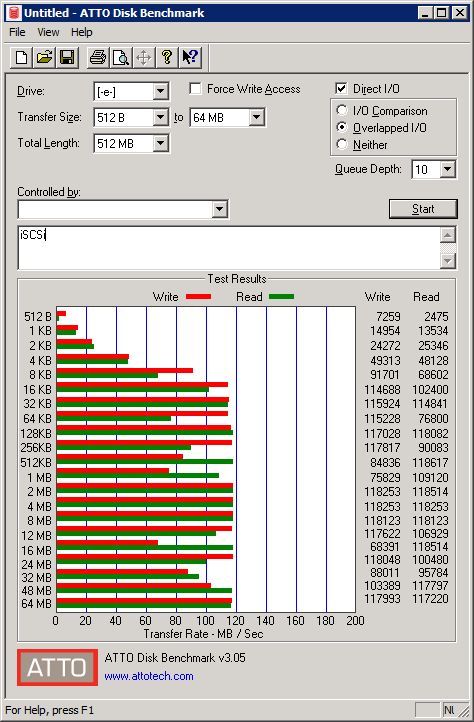Click the New document toolbar icon
Screen dimensions: 474x722
[21, 58]
